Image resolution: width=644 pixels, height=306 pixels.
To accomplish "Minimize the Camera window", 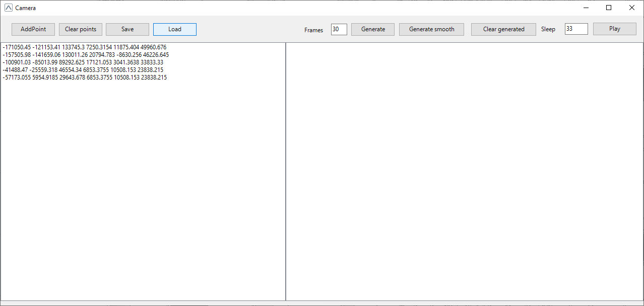I will click(586, 8).
